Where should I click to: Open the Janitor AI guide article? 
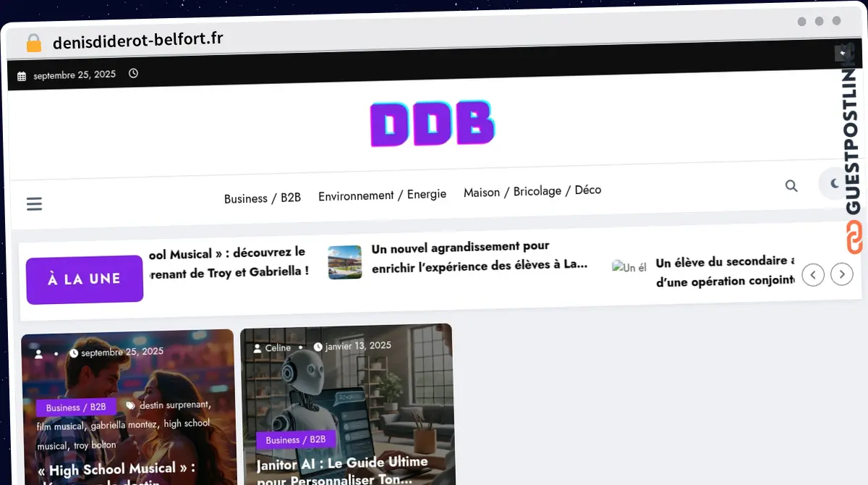pyautogui.click(x=342, y=471)
